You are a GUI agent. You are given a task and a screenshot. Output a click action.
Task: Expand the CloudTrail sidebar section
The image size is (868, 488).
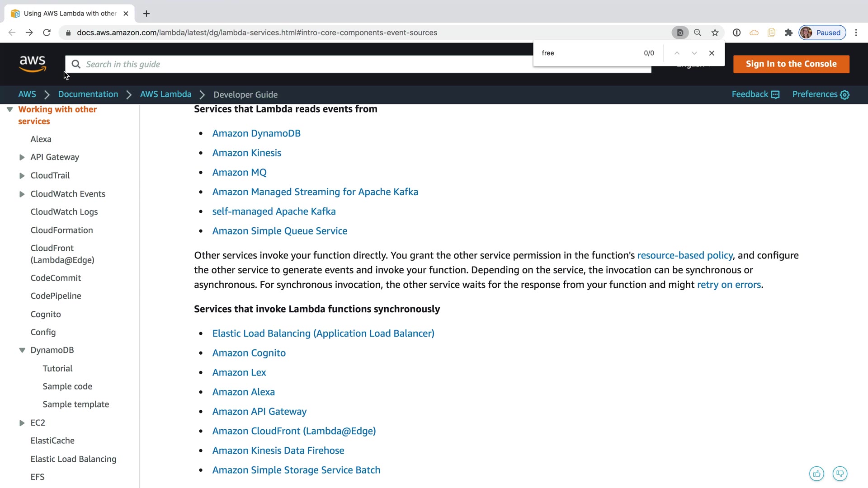(22, 176)
